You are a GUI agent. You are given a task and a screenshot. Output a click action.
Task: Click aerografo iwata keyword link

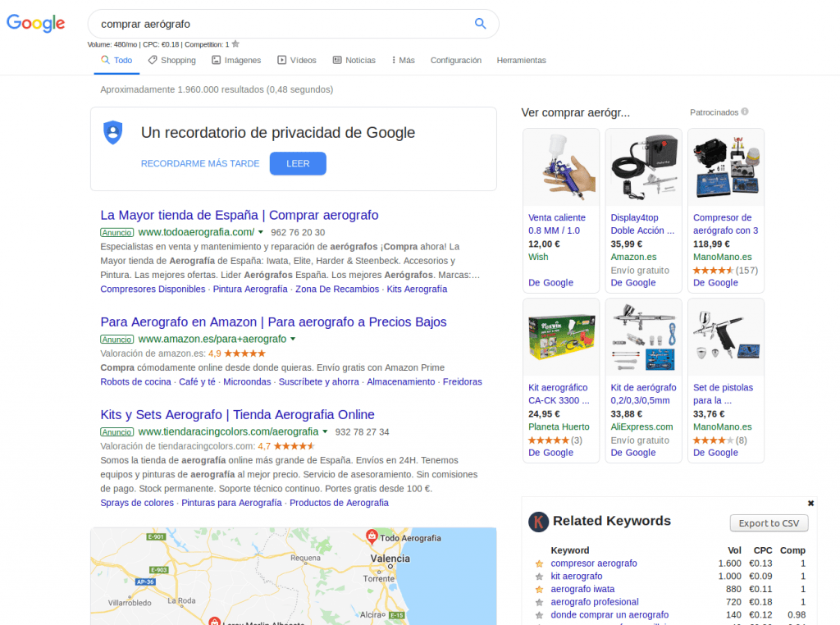coord(582,589)
